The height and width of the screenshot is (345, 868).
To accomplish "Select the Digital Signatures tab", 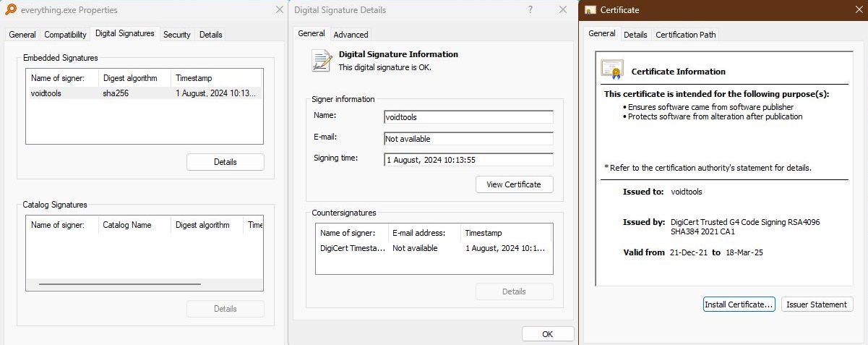I will click(125, 33).
